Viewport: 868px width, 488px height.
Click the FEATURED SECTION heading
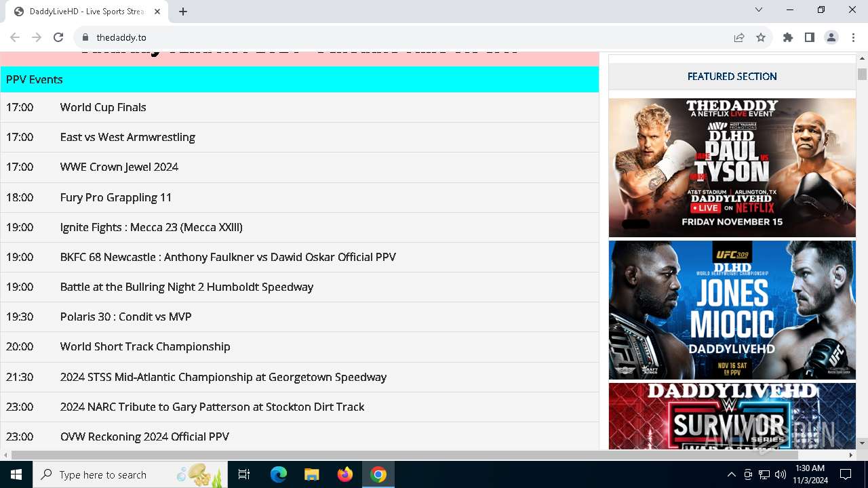732,77
